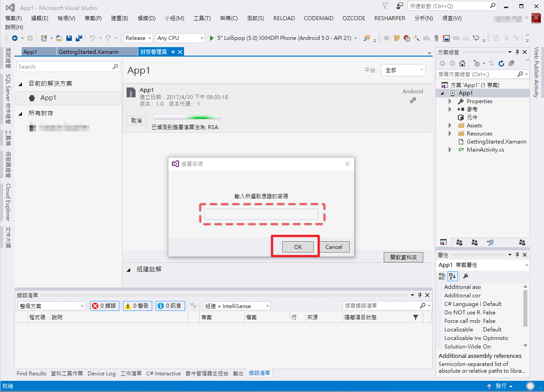Viewport: 544px width, 392px height.
Task: Click OK in the 簽署密碼 dialog
Action: tap(298, 247)
